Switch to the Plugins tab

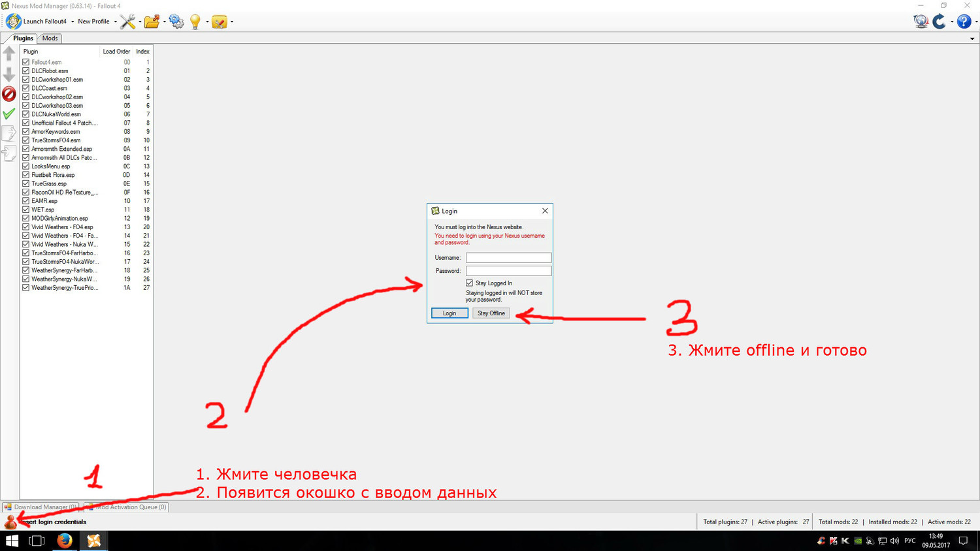click(x=23, y=38)
